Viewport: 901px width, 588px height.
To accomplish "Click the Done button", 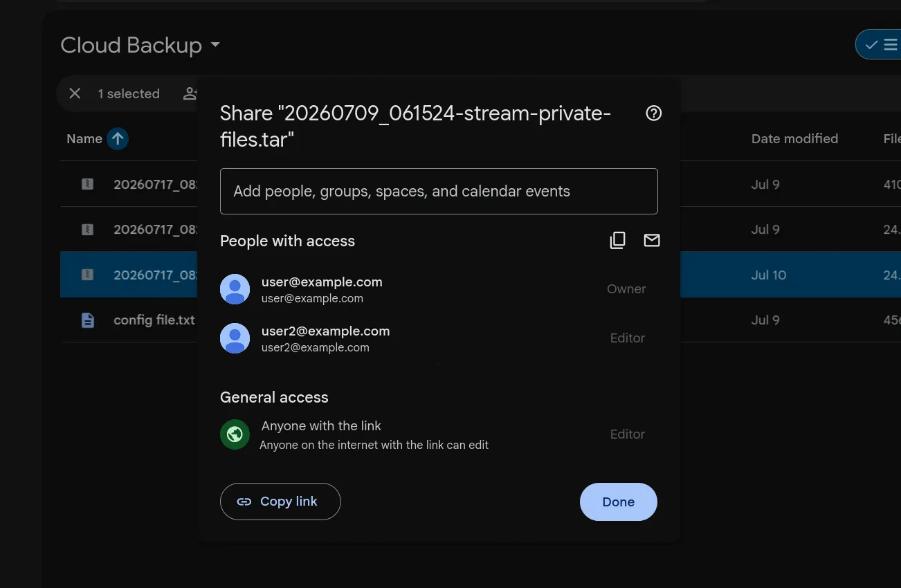I will point(619,502).
